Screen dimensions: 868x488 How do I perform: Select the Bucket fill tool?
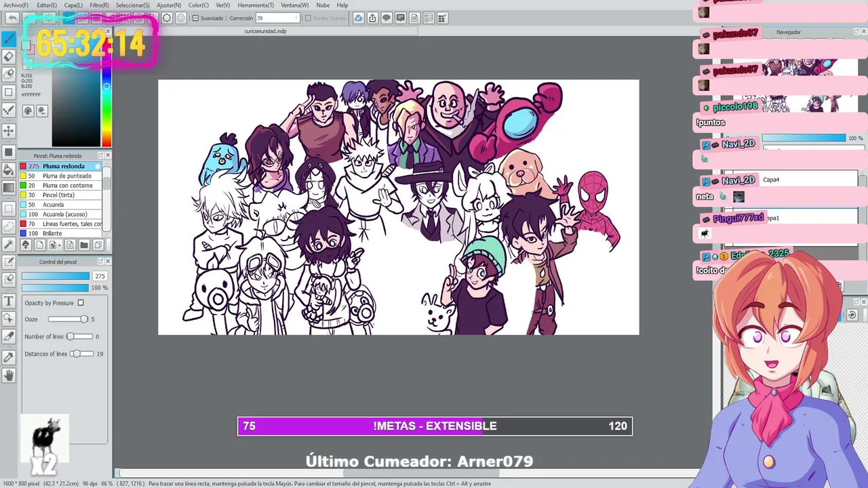pyautogui.click(x=9, y=169)
